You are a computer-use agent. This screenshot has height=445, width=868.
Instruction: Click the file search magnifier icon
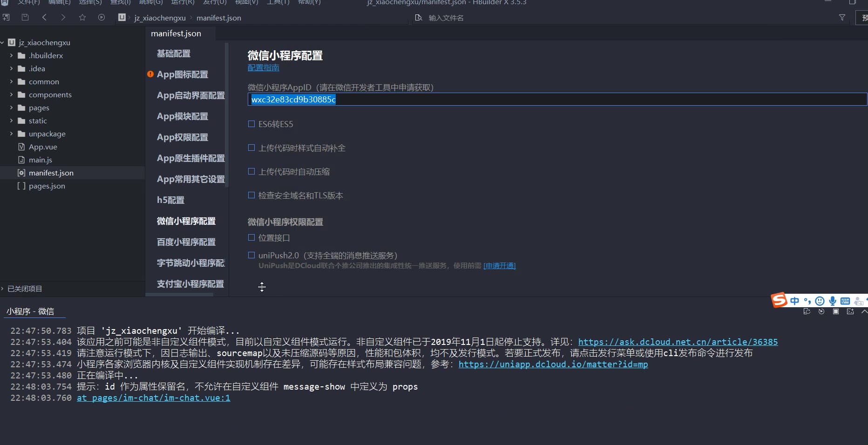point(419,18)
